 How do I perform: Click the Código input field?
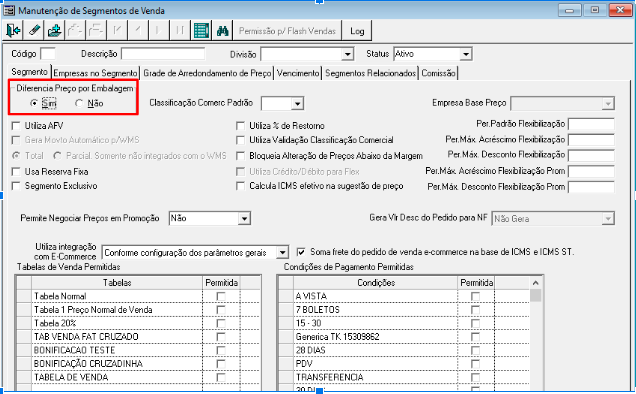48,54
